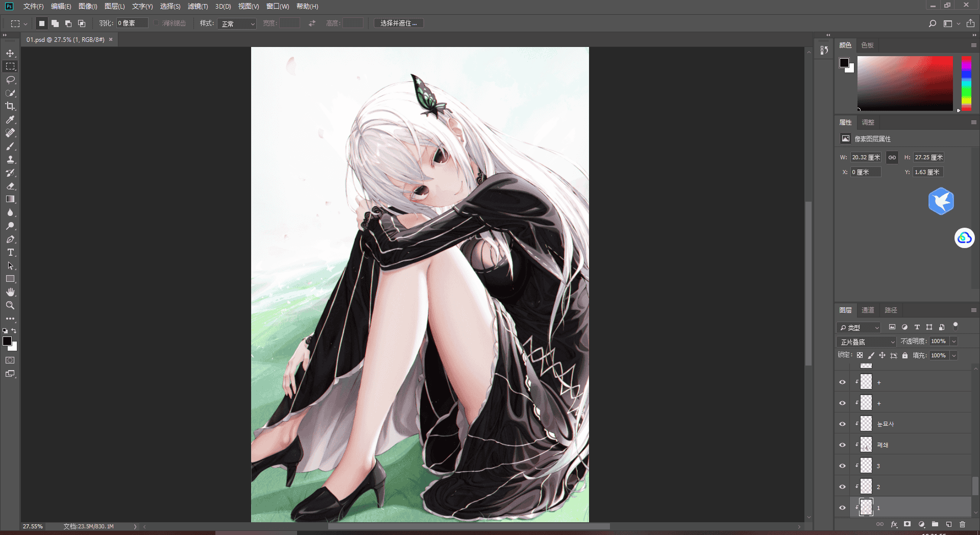Toggle lock all for the layer
The height and width of the screenshot is (535, 980).
coord(905,355)
